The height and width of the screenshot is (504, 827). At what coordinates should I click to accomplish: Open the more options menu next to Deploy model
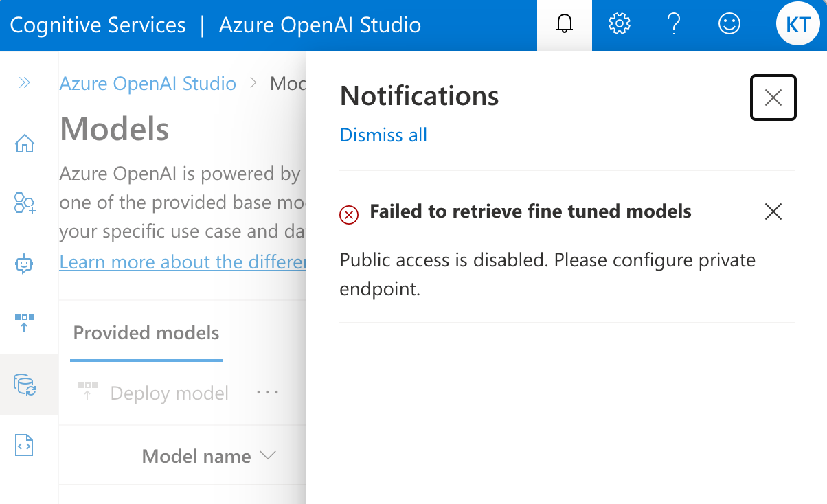click(x=267, y=392)
